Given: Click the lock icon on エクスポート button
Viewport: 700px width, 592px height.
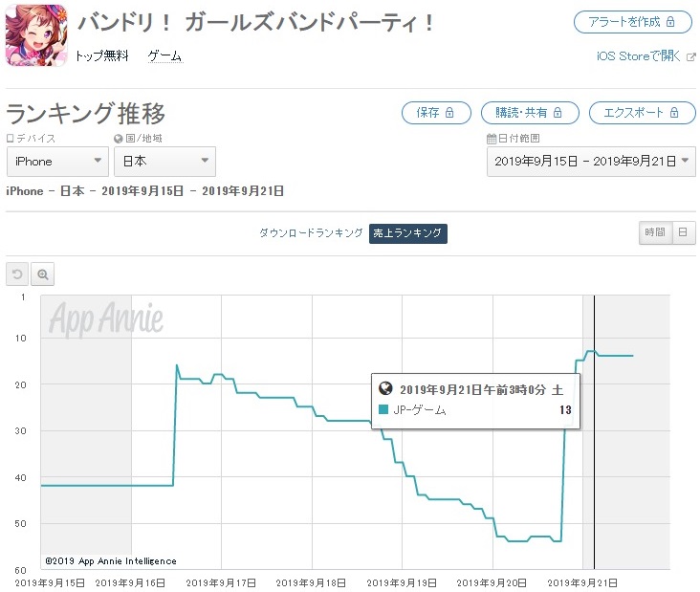Looking at the screenshot, I should pos(674,113).
